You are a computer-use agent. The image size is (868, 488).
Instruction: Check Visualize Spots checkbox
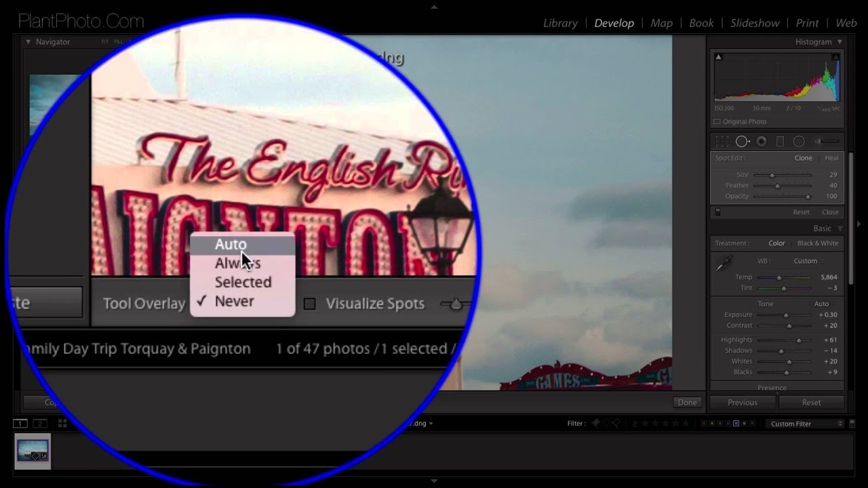point(309,304)
